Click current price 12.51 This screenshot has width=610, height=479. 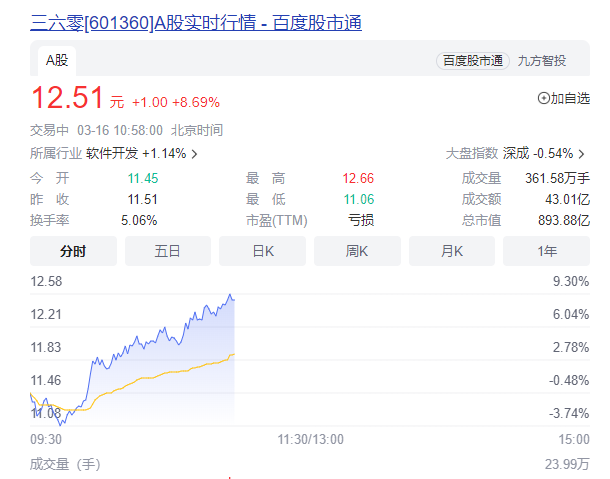pos(67,97)
